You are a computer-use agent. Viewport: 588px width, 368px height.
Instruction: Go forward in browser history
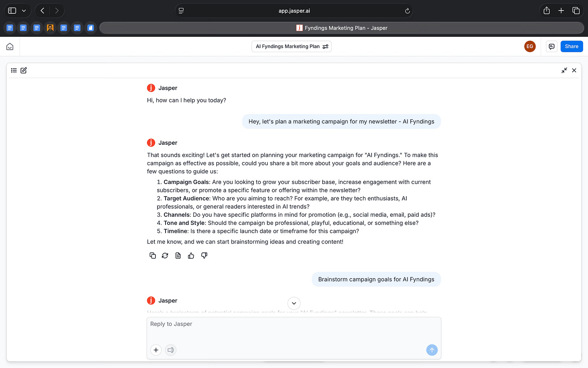point(57,11)
